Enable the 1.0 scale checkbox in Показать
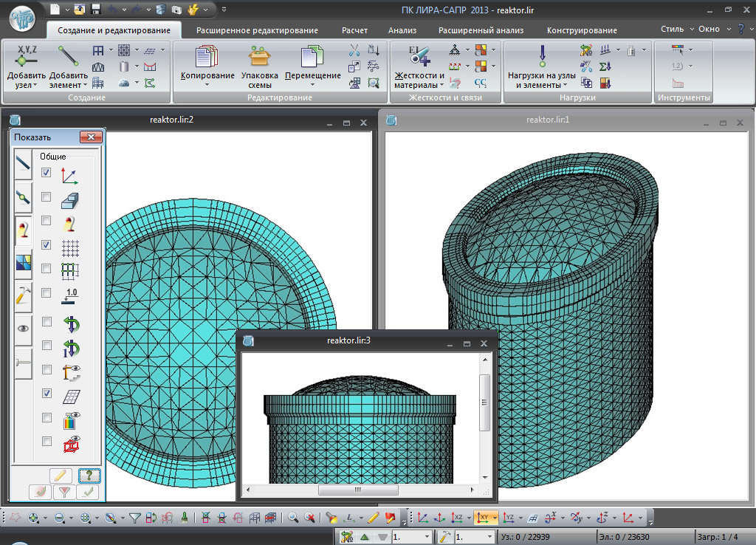The image size is (756, 545). pos(47,293)
